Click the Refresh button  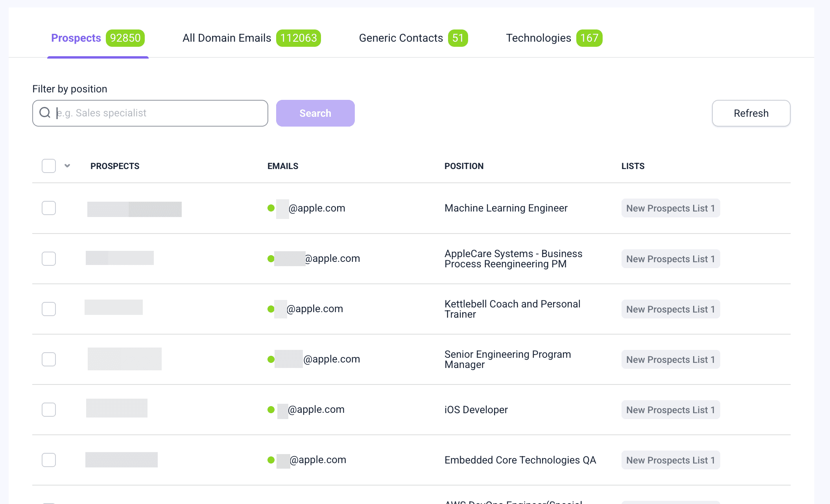(x=751, y=113)
